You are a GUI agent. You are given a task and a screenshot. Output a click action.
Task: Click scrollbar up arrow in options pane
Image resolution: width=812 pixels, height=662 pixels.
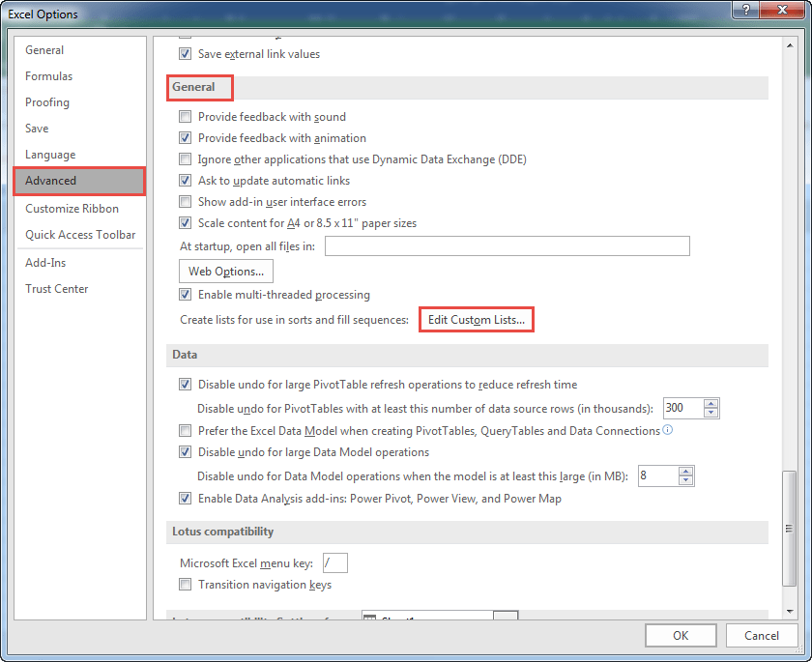coord(790,45)
